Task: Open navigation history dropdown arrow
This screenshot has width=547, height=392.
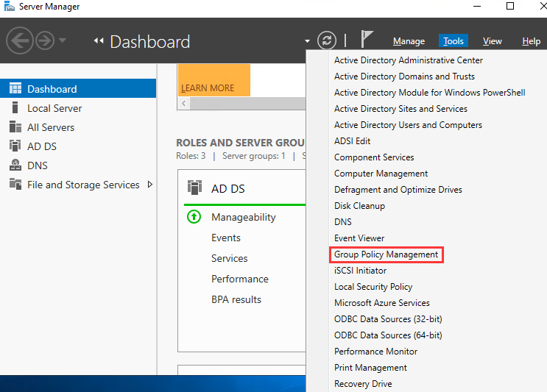Action: (63, 40)
